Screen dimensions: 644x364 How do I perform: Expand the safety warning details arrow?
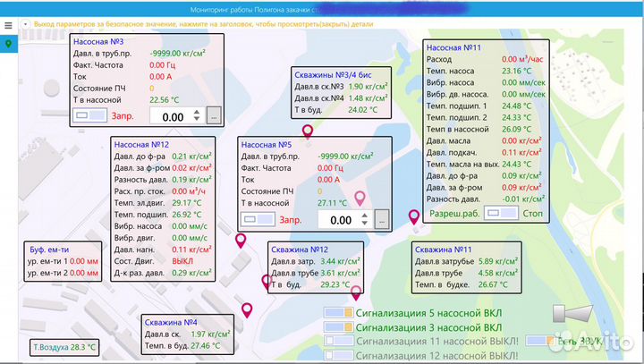(x=25, y=24)
